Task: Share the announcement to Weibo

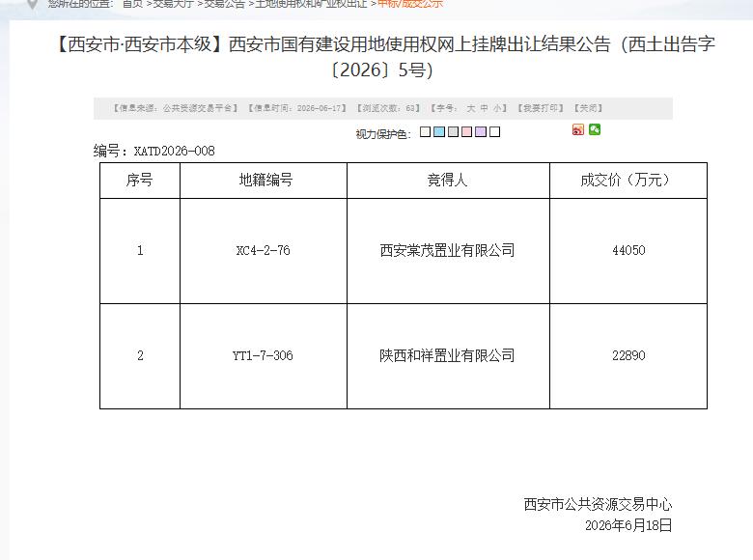Action: coord(578,129)
